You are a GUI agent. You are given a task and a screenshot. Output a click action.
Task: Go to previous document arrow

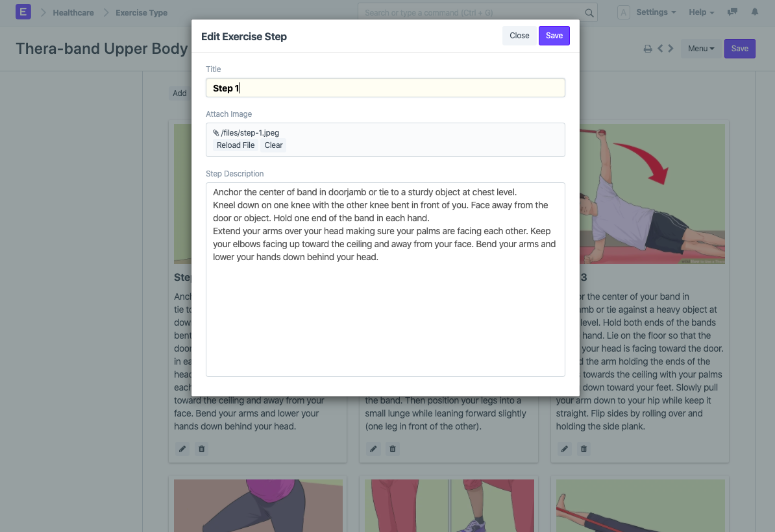(x=660, y=49)
